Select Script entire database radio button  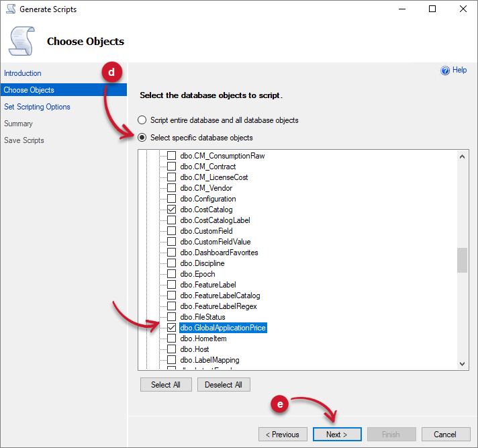click(142, 120)
